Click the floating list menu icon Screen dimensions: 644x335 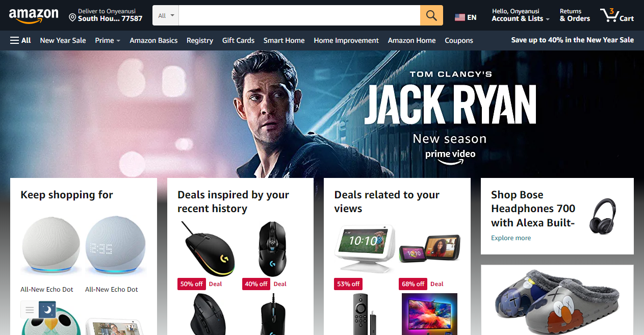coord(30,310)
